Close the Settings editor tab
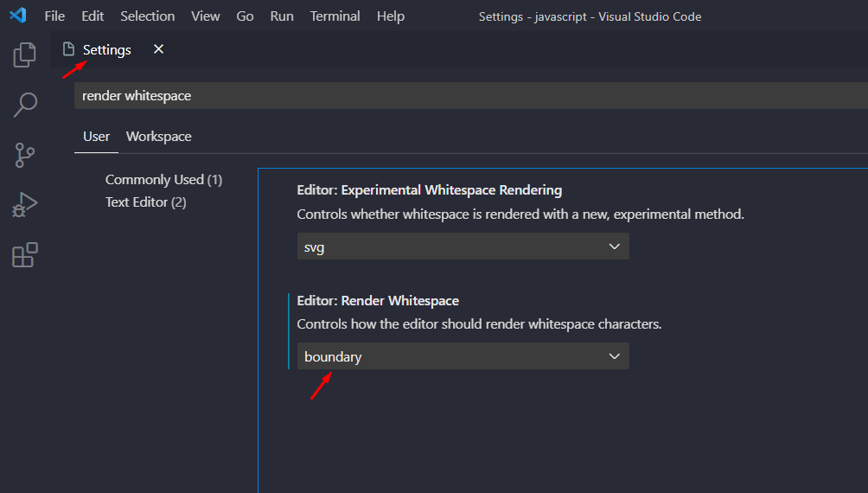The height and width of the screenshot is (493, 868). 158,49
